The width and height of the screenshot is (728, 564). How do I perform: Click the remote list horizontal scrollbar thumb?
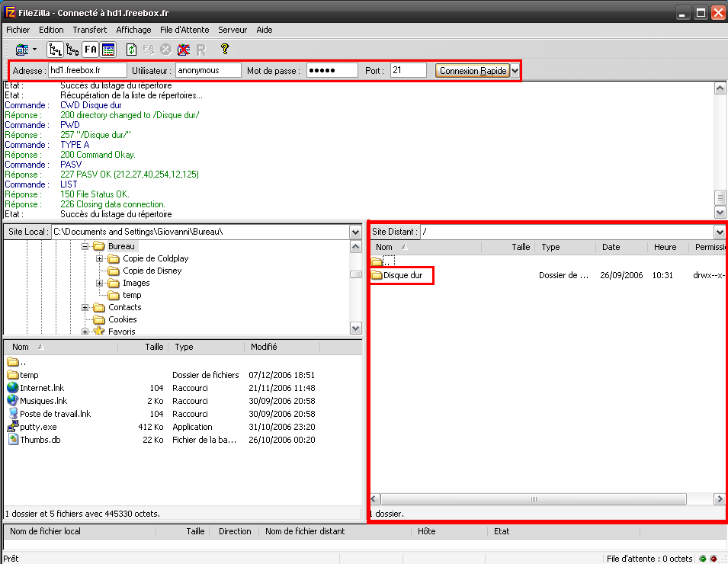coord(534,499)
